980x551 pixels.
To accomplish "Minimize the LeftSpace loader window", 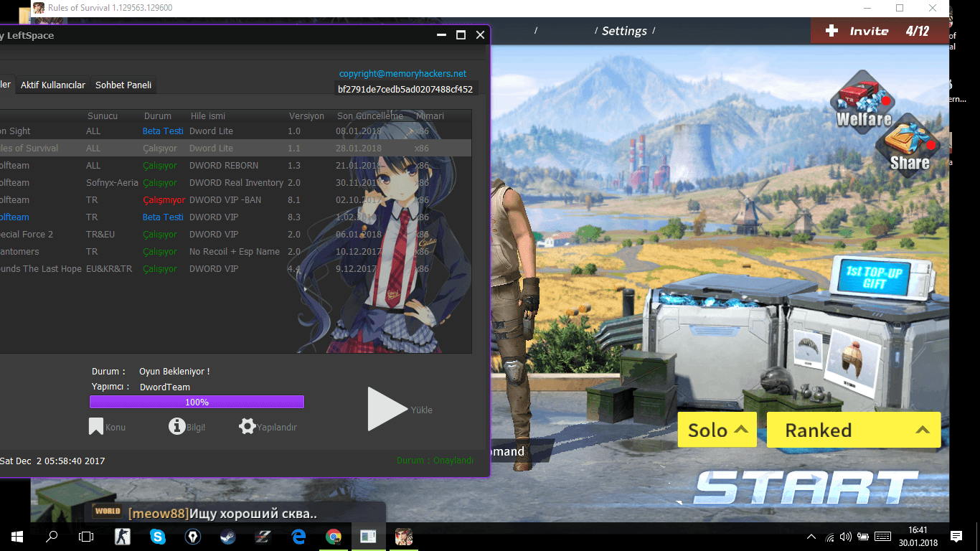I will [442, 34].
